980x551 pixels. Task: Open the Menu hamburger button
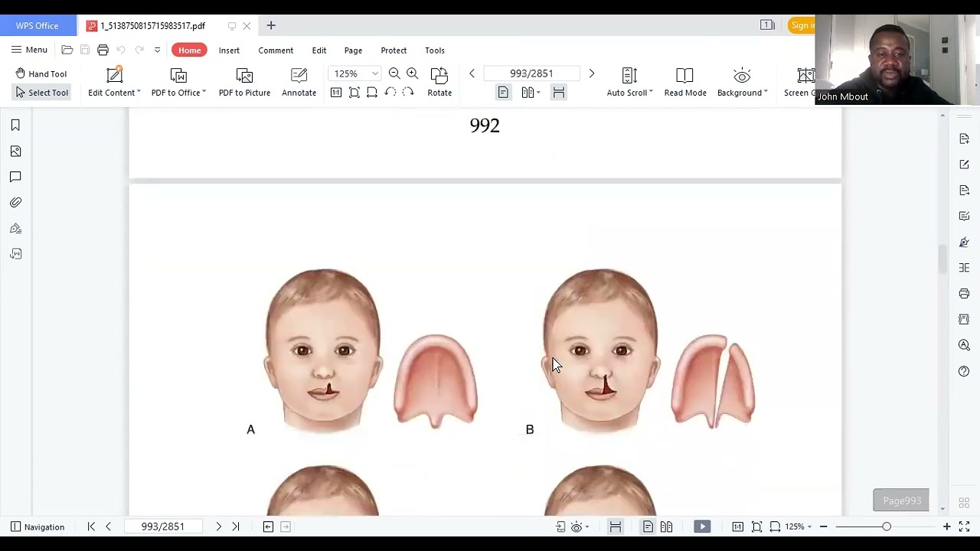29,50
